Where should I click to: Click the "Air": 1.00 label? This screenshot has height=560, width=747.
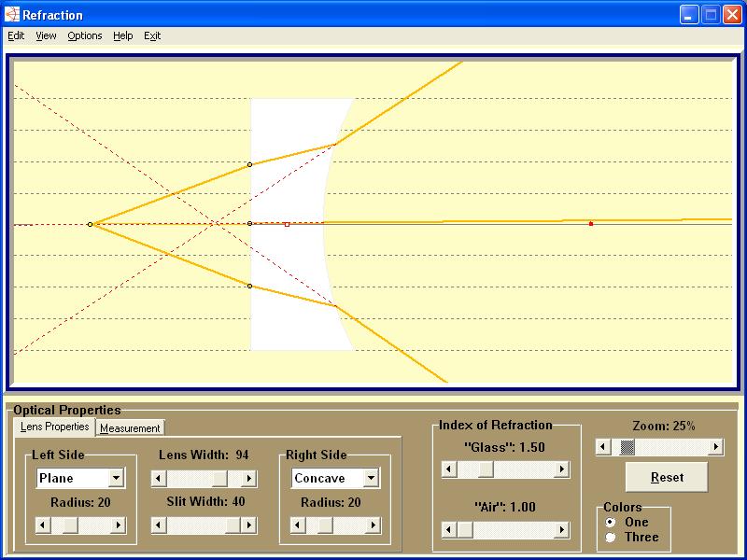(x=505, y=507)
